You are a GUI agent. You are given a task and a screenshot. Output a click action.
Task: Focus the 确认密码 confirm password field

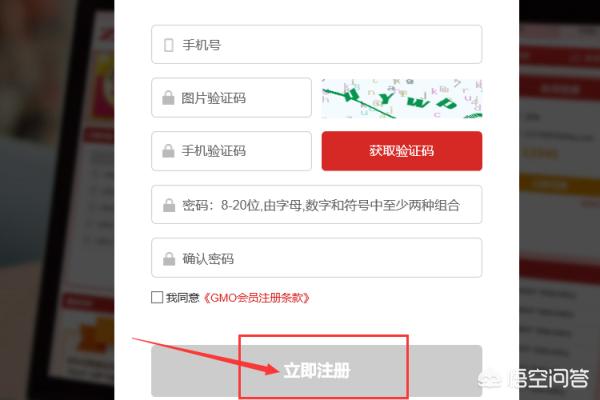coord(316,258)
